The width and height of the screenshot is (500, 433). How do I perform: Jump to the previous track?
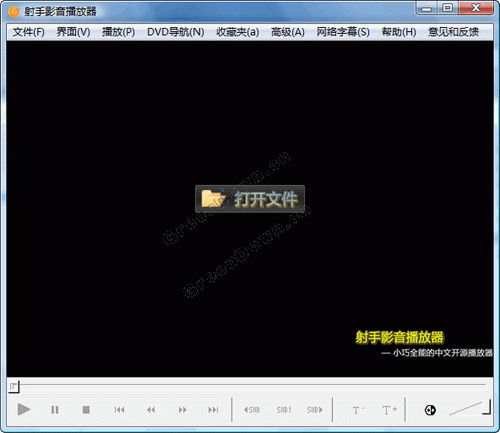pos(119,410)
